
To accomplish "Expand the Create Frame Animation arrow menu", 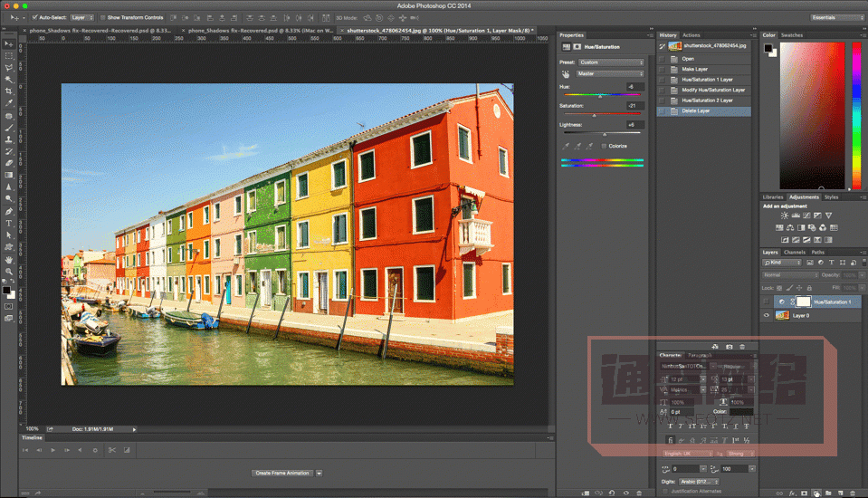I will coord(320,473).
